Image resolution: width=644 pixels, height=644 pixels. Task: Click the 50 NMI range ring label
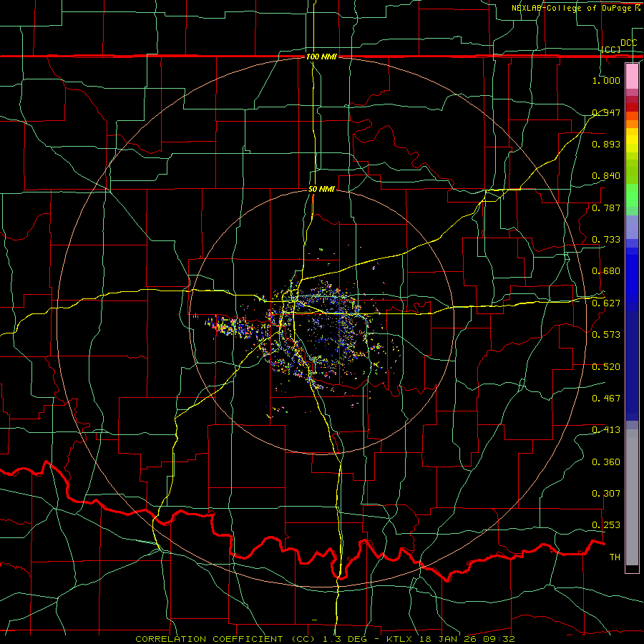tap(321, 190)
